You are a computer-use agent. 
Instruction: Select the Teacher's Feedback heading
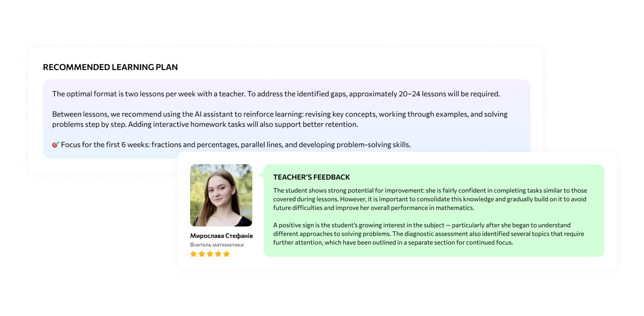[x=311, y=177]
